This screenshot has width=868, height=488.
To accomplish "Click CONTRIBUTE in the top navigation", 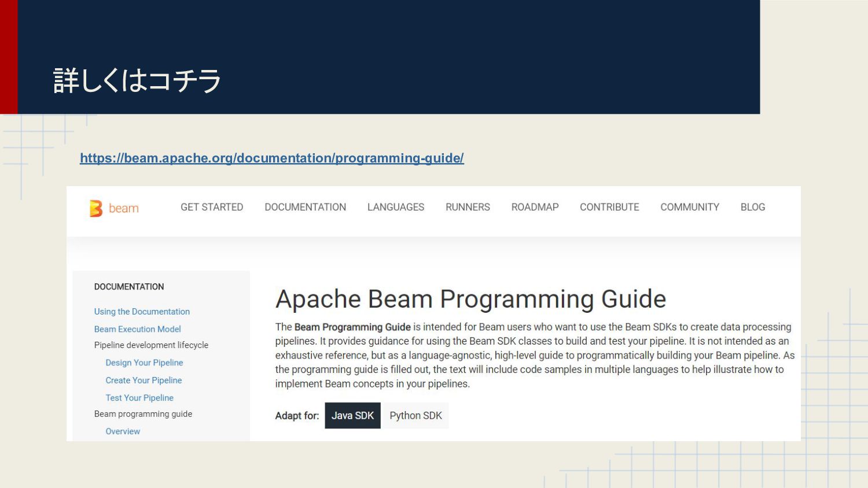I will (609, 207).
